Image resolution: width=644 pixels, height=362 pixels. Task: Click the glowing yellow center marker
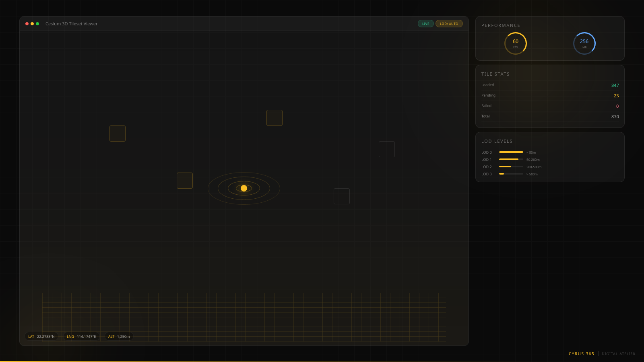[244, 188]
